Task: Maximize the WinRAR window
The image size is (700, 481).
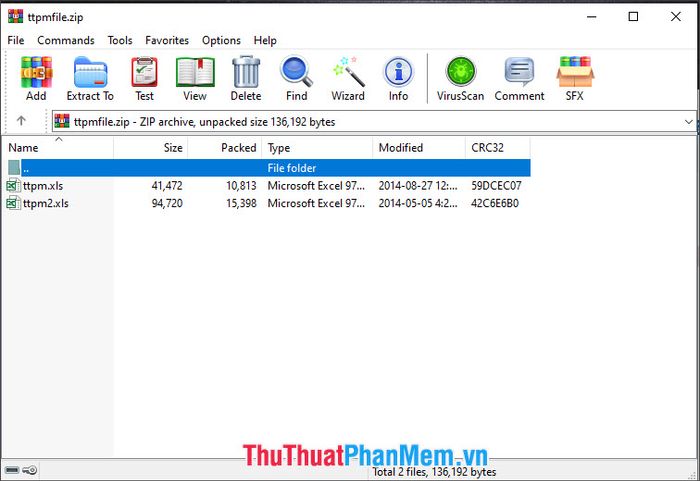Action: [x=633, y=17]
